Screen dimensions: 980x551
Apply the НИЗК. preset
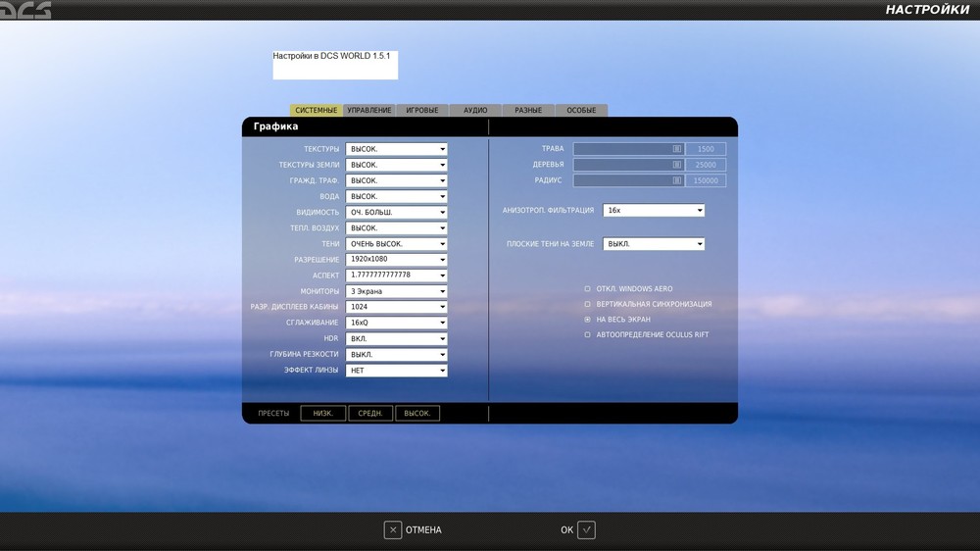(x=323, y=414)
